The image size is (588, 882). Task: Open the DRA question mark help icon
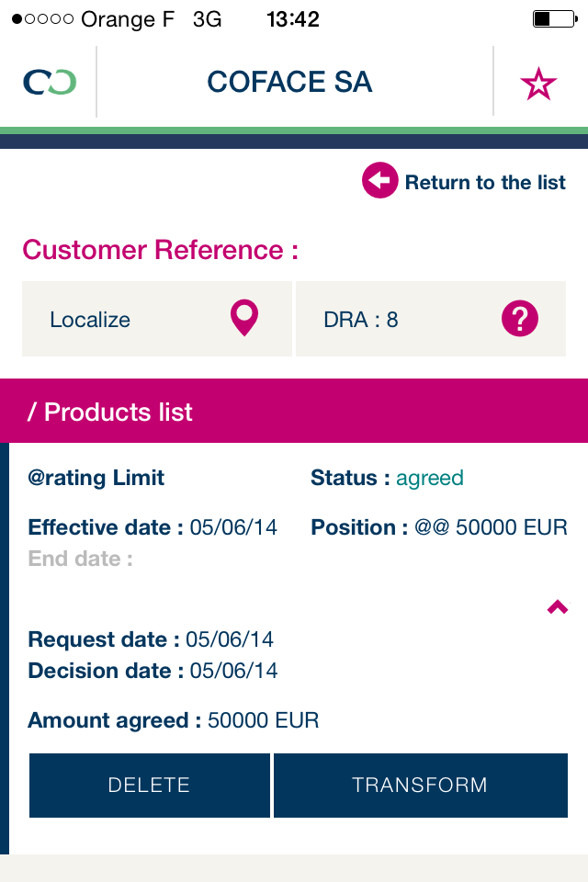[519, 319]
